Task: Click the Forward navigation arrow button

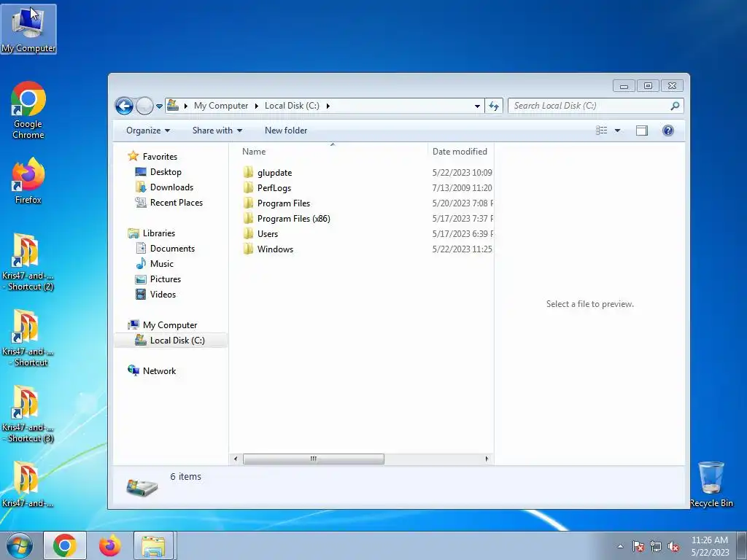Action: click(x=144, y=106)
